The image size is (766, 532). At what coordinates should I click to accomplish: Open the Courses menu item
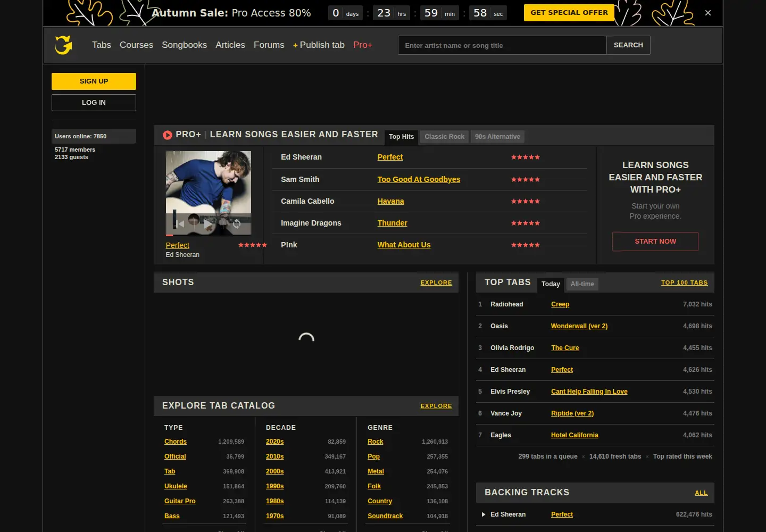pyautogui.click(x=136, y=45)
